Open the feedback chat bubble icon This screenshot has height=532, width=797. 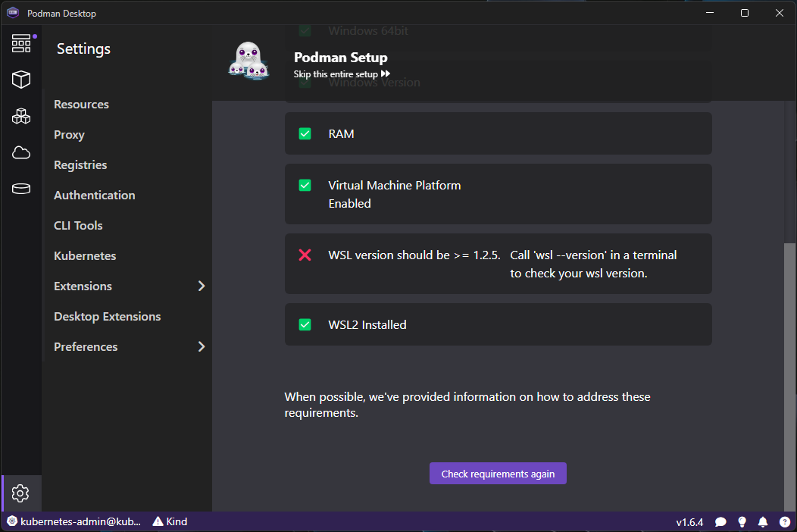720,522
